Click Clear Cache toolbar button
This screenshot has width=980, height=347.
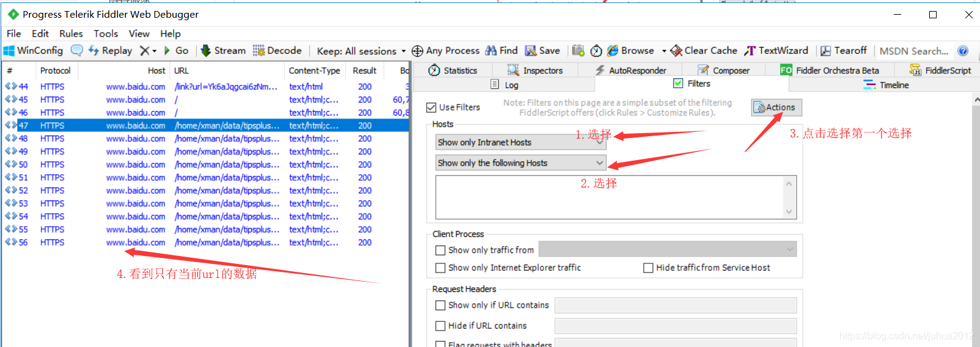[x=704, y=51]
